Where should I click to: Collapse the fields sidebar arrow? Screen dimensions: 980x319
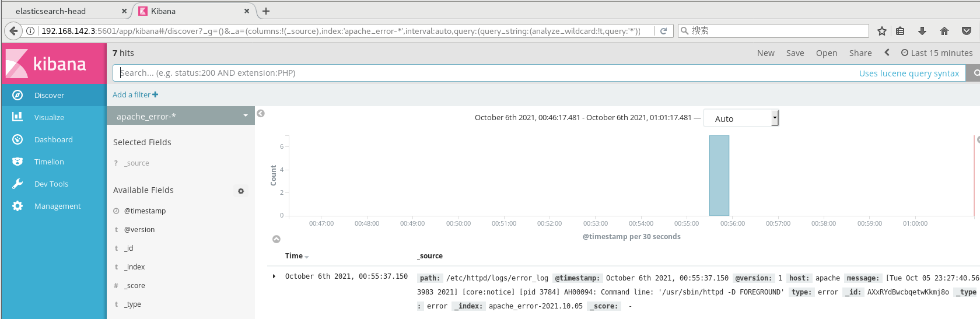261,113
